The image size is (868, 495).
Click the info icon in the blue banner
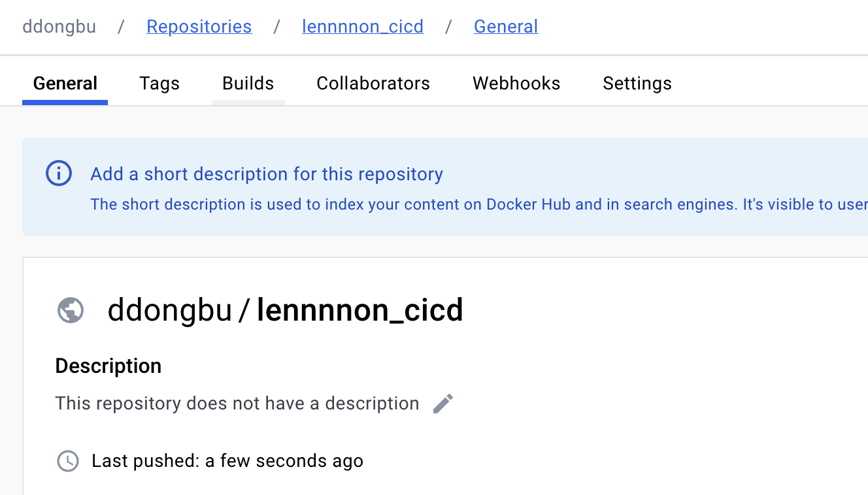[58, 173]
